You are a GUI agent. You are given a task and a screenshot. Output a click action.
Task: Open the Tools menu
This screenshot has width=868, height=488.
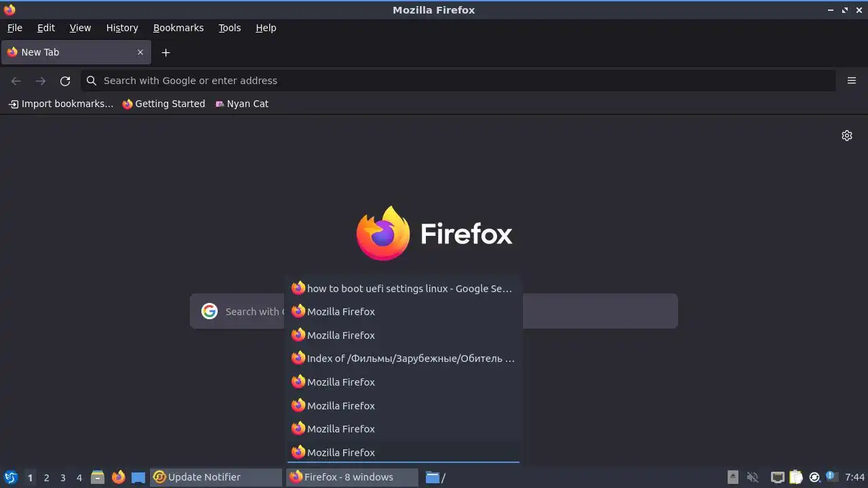[x=229, y=28]
